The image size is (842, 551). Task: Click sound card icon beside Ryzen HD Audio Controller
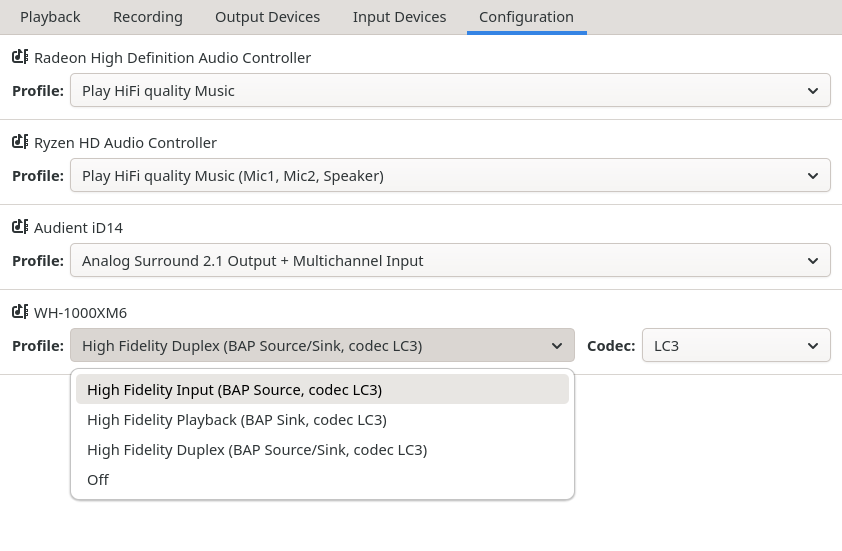pos(20,142)
